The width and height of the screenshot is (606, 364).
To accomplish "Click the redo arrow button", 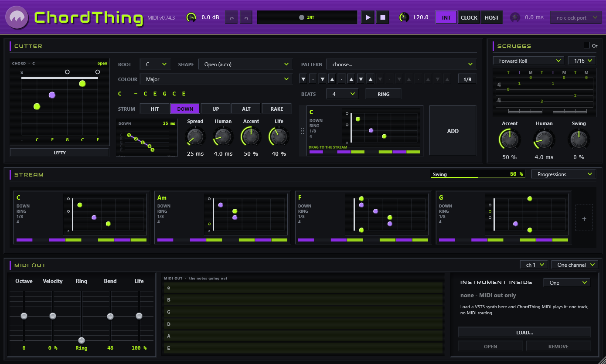I will (x=246, y=18).
